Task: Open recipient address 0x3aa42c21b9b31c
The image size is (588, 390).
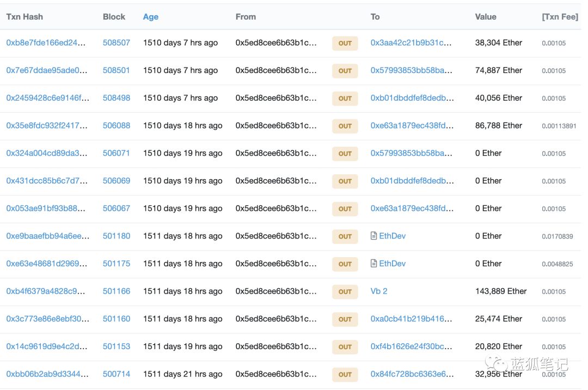Action: click(411, 42)
